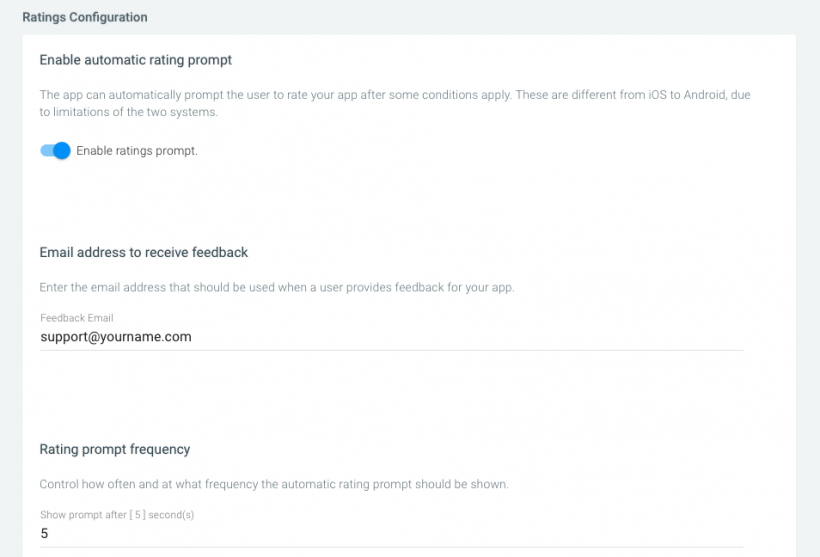Click the "Enable ratings prompt." label text
Image resolution: width=820 pixels, height=557 pixels.
137,151
